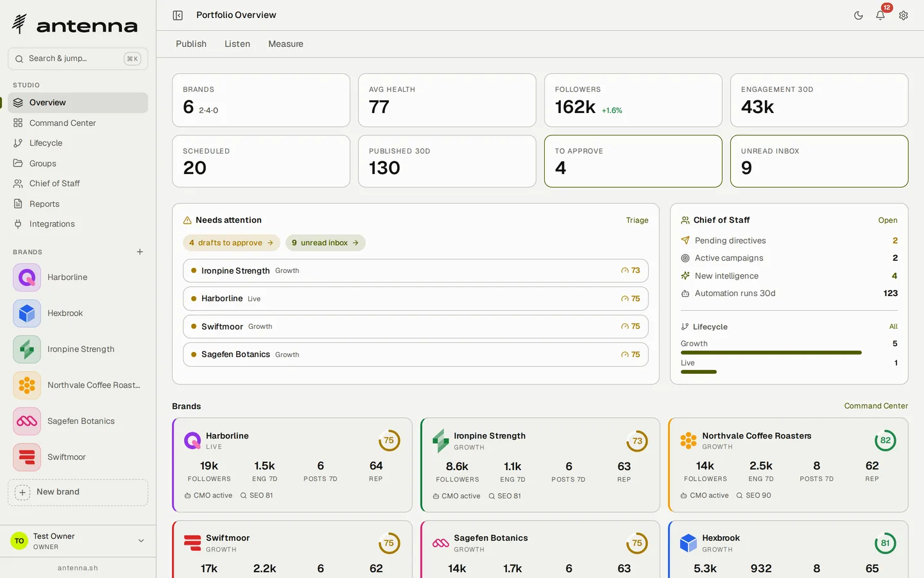This screenshot has width=924, height=578.
Task: Open Harborline brand card logo
Action: pos(193,441)
